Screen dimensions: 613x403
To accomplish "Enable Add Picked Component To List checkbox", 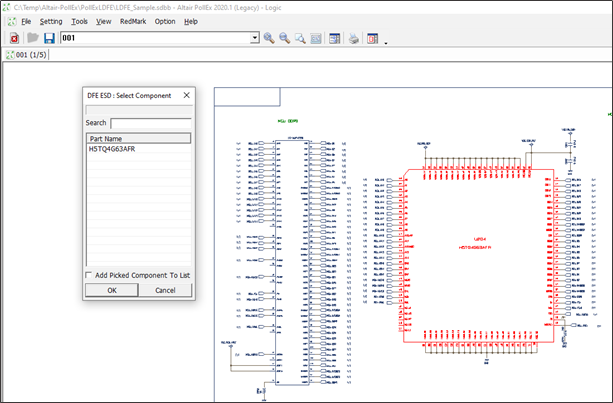I will (x=90, y=274).
